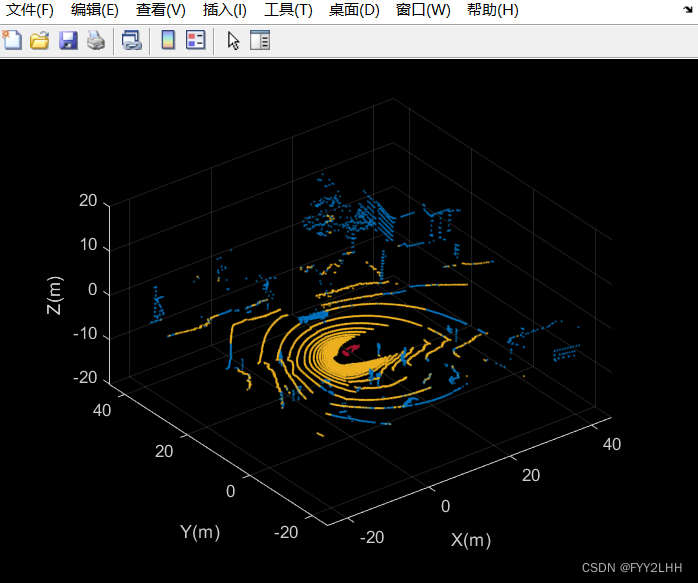Open the 插入(I) menu

(224, 10)
